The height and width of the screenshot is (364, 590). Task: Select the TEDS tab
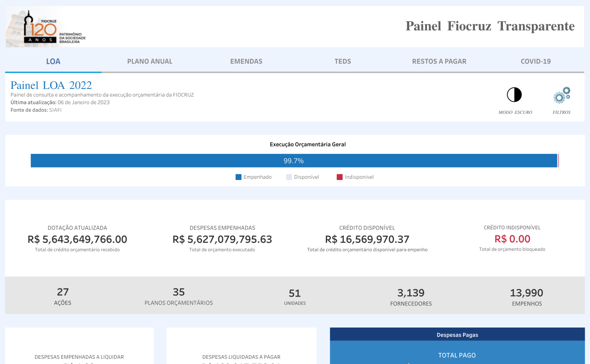click(343, 61)
